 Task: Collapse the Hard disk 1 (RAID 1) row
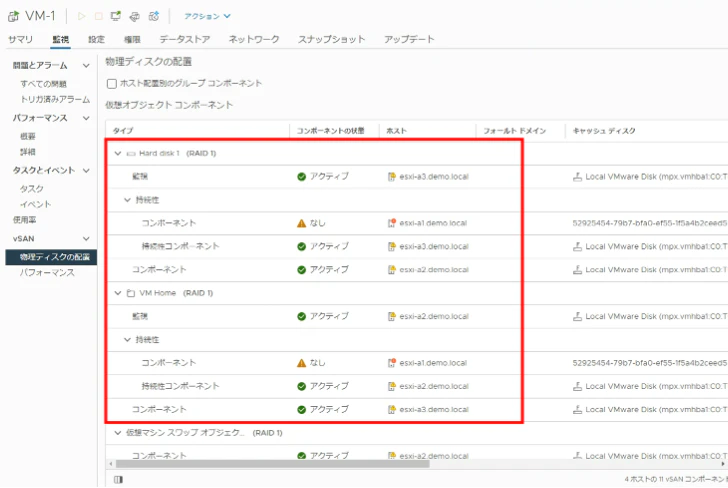118,153
